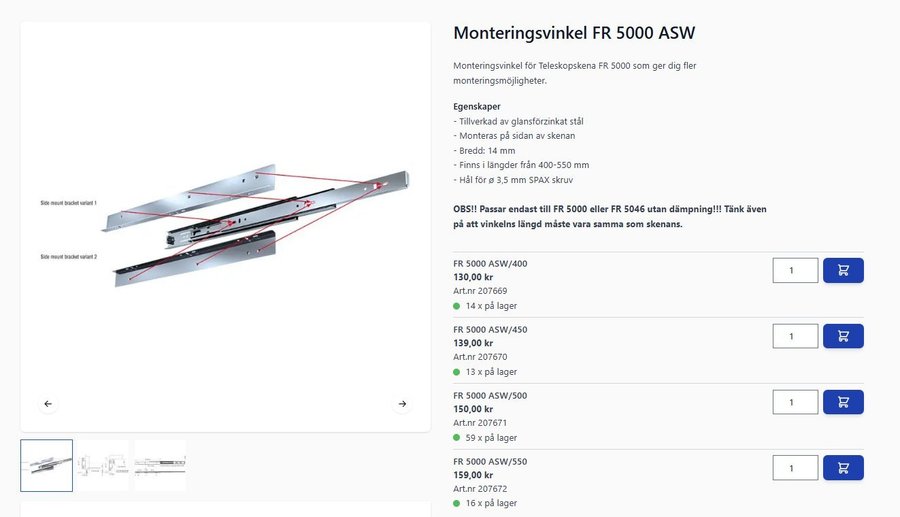The width and height of the screenshot is (900, 517).
Task: Click the FR 5000 ASW/400 variant name
Action: coord(490,264)
